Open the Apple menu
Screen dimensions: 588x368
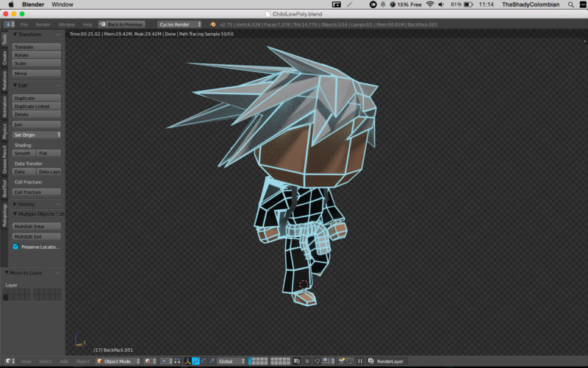pos(11,4)
